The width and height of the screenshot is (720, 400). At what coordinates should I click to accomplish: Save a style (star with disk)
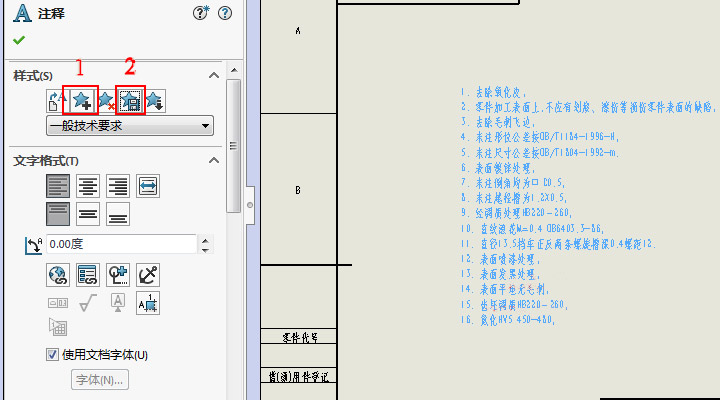[130, 101]
